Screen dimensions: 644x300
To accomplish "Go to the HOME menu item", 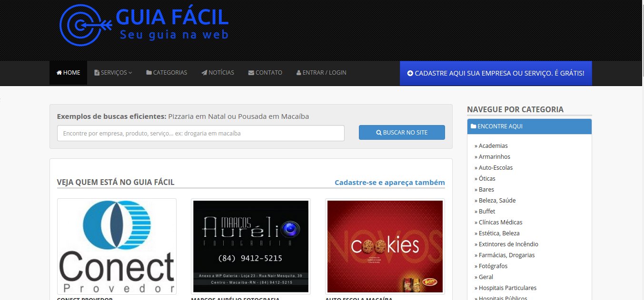I will click(69, 73).
